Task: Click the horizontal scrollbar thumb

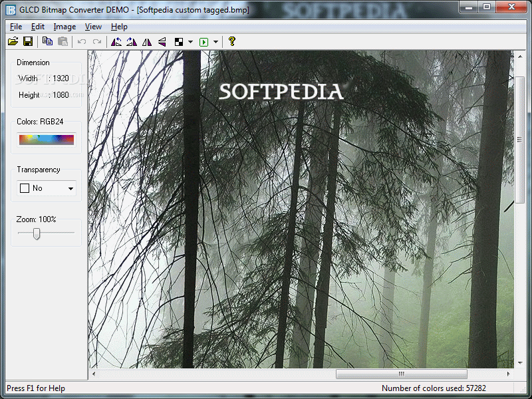Action: pyautogui.click(x=402, y=374)
